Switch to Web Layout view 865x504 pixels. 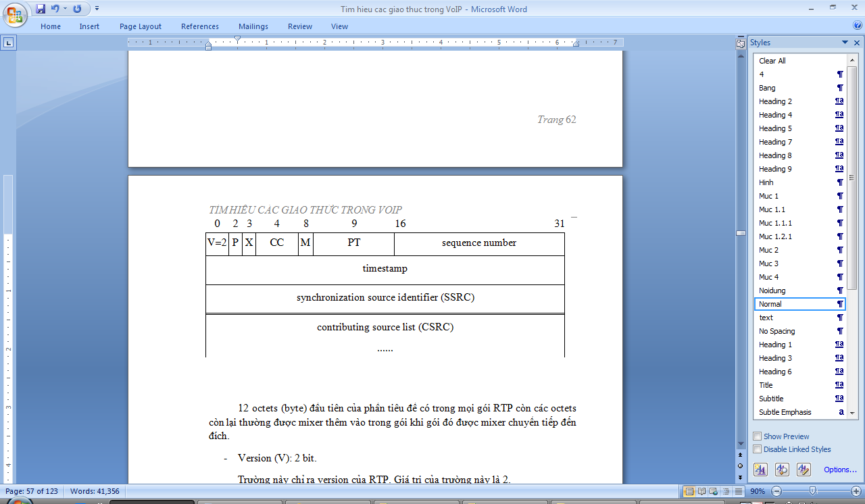714,491
